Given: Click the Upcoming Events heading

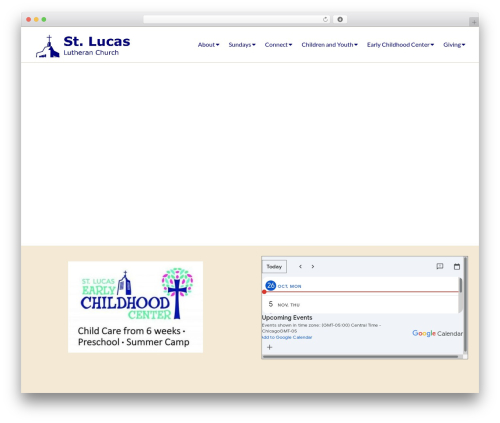Looking at the screenshot, I should point(287,317).
